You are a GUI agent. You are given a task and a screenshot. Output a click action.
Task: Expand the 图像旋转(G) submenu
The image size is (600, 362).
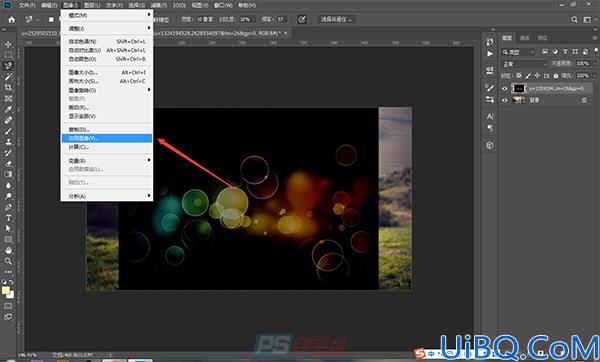(x=107, y=90)
